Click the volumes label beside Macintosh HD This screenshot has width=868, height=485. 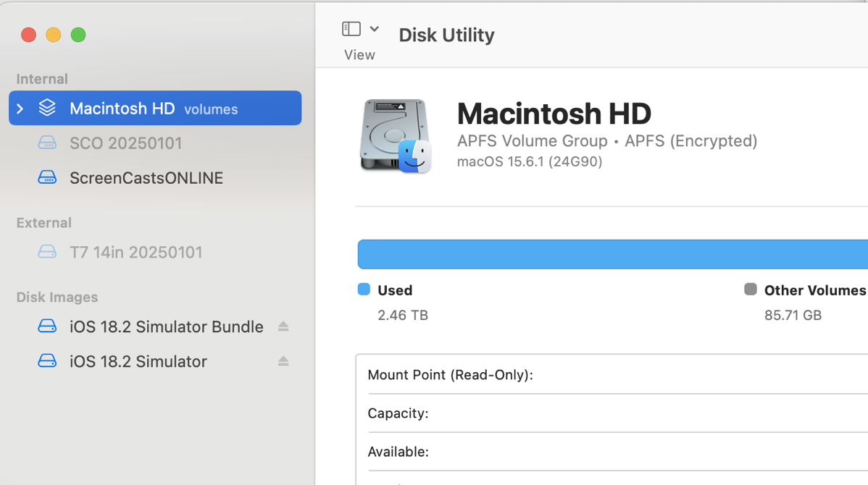click(x=211, y=109)
